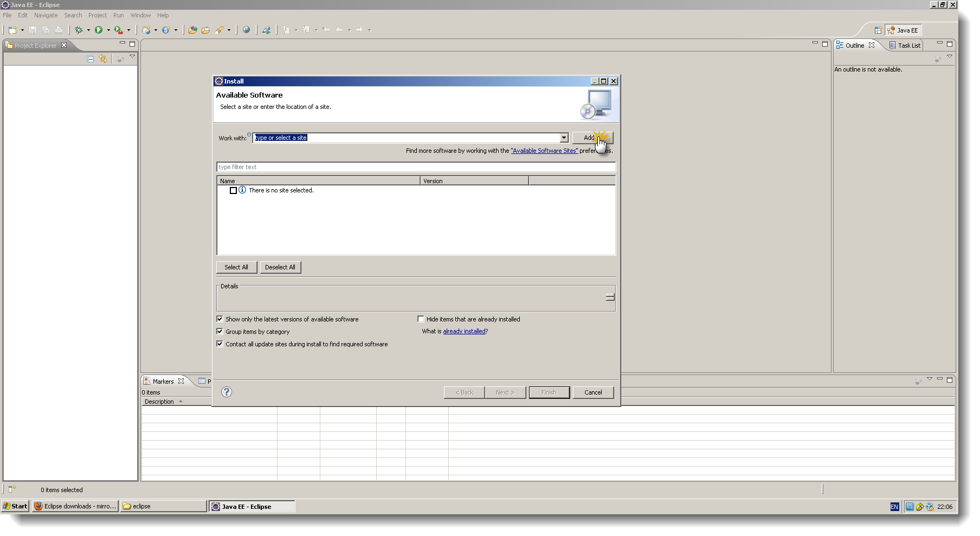980x536 pixels.
Task: Open the Work with site dropdown arrow
Action: (564, 138)
